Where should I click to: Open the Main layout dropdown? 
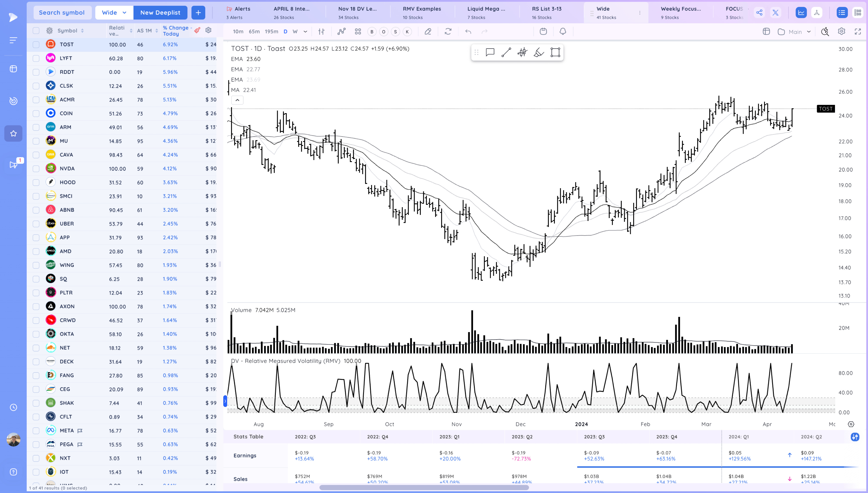pos(795,31)
